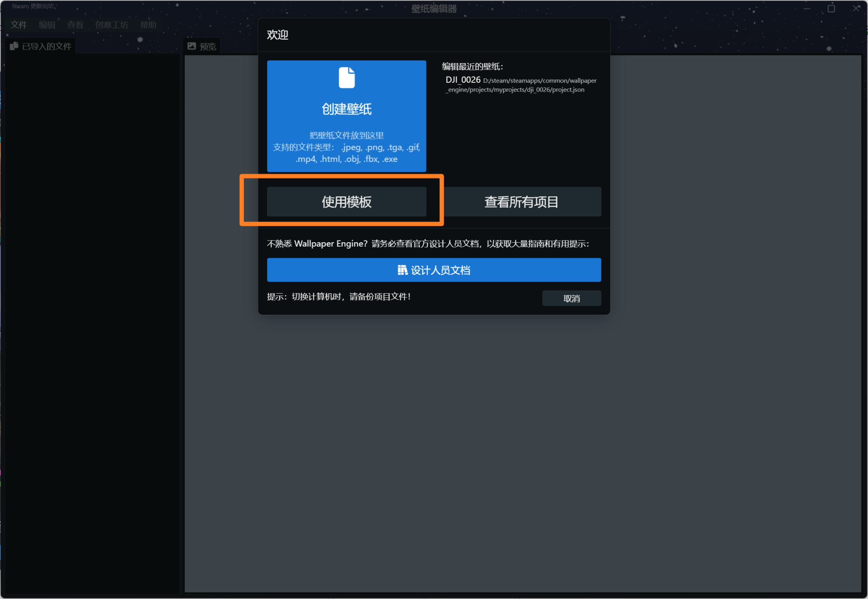Viewport: 868px width, 599px height.
Task: Open the 创意工坊 workshop menu
Action: [x=112, y=25]
